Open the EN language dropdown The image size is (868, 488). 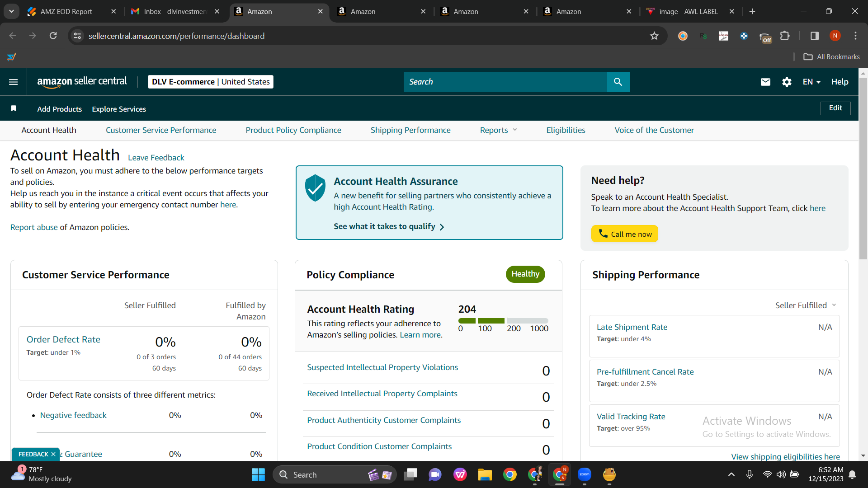click(x=811, y=82)
